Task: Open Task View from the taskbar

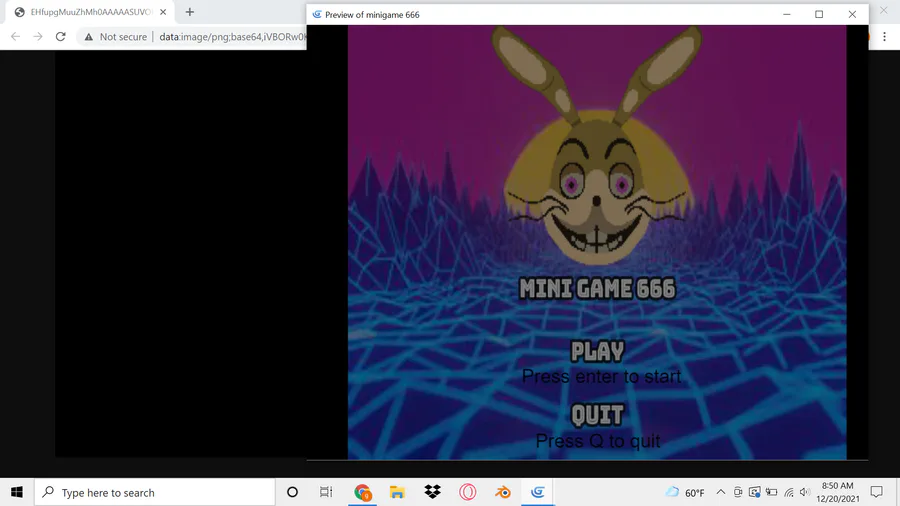Action: pos(326,492)
